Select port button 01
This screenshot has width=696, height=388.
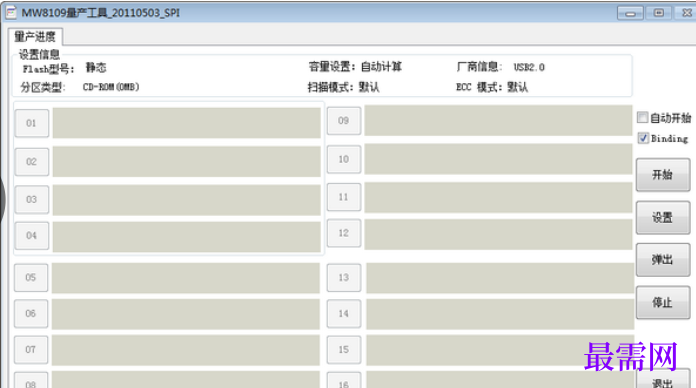32,123
